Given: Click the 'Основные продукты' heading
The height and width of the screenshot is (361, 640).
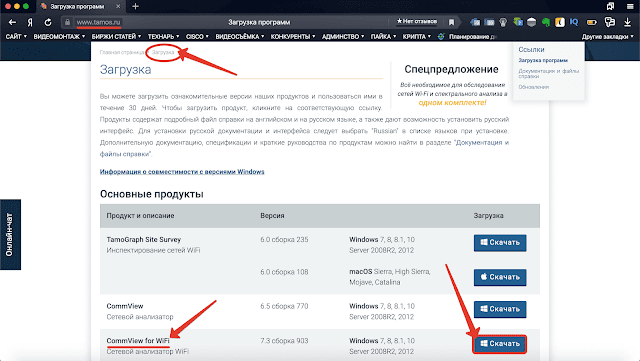Looking at the screenshot, I should pyautogui.click(x=151, y=194).
